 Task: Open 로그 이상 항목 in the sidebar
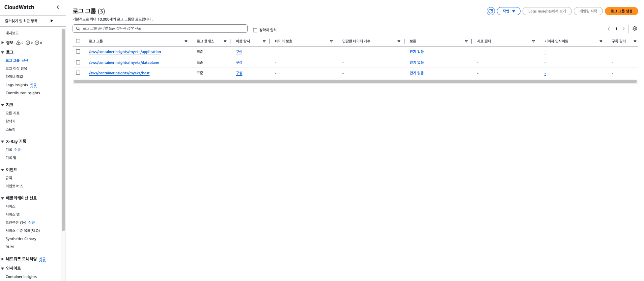click(16, 69)
